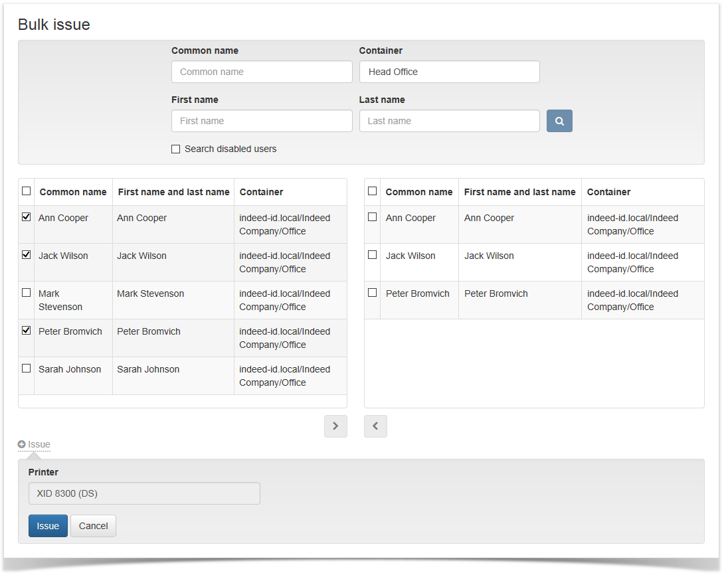The height and width of the screenshot is (577, 728).
Task: Click the search magnifier button
Action: (x=559, y=120)
